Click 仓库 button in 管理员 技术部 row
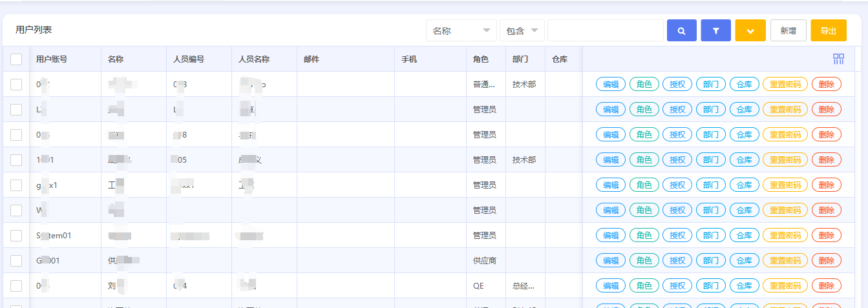Image resolution: width=868 pixels, height=308 pixels. coord(745,159)
